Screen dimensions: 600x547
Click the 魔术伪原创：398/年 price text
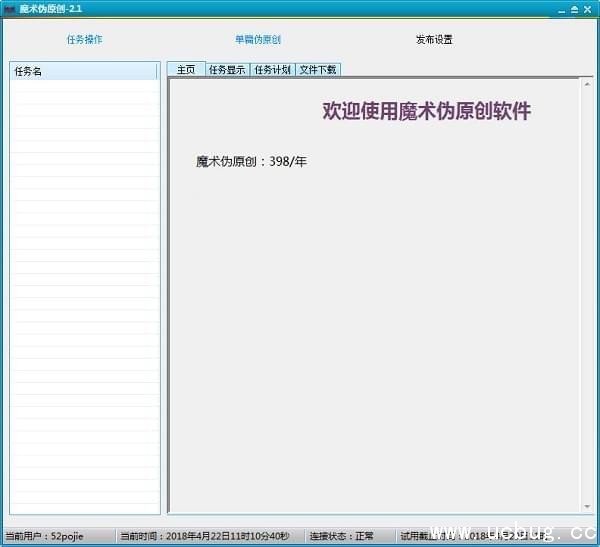click(251, 161)
